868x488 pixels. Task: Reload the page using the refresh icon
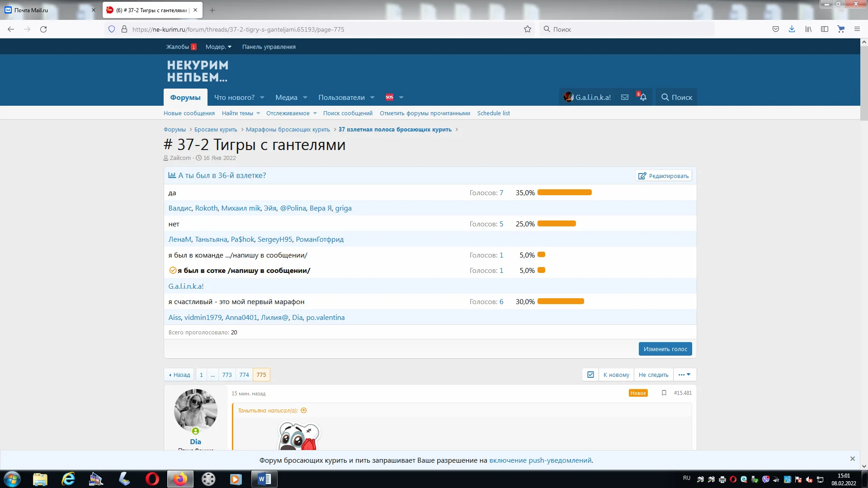(43, 29)
